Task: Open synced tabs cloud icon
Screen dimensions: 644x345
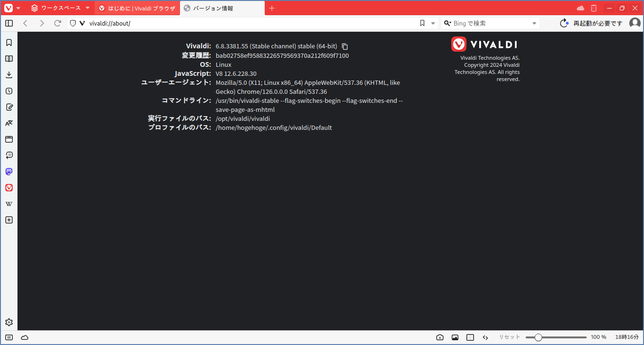Action: [x=581, y=8]
